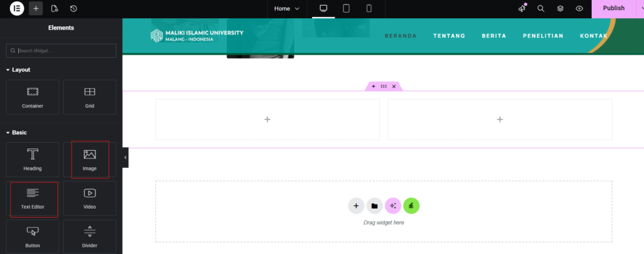Click the Elementor logo icon
Screen dimensions: 644x254
point(17,9)
